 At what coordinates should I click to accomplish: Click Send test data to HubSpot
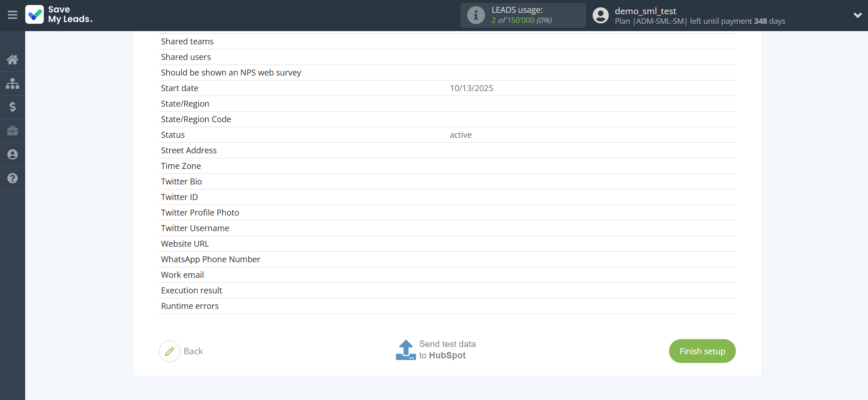(x=447, y=350)
